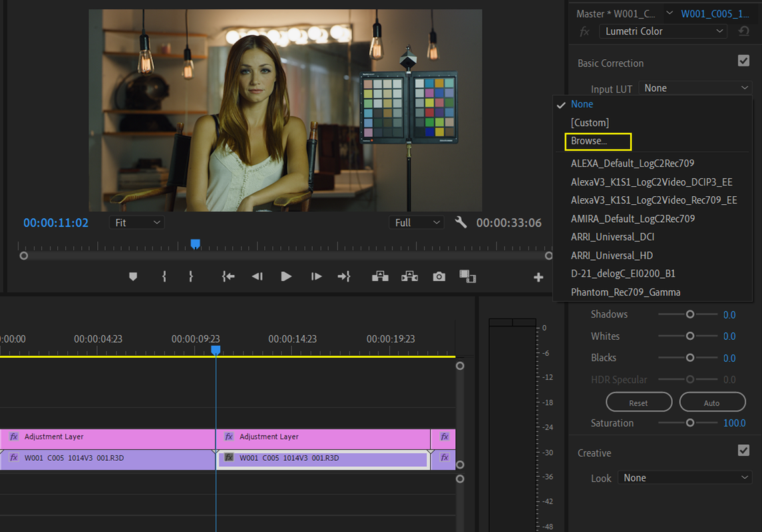
Task: Play the sequence in the program monitor
Action: click(x=286, y=277)
